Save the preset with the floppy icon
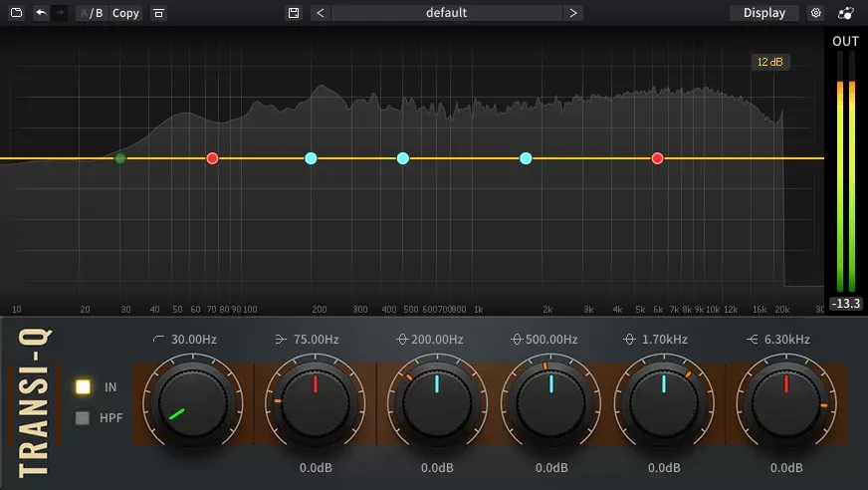 click(x=294, y=13)
